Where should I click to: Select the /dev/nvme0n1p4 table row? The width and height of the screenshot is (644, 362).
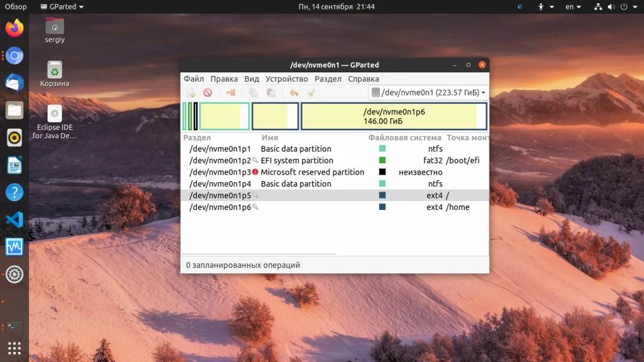tap(335, 184)
